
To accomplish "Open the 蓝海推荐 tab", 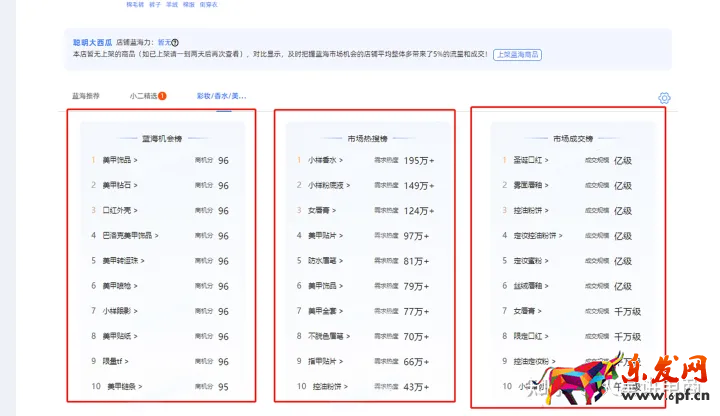I will (x=87, y=96).
